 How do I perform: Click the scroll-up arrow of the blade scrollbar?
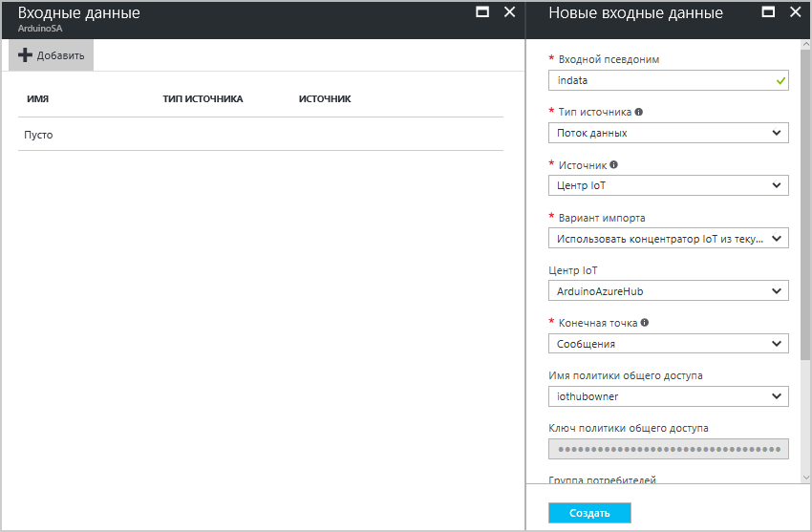pyautogui.click(x=805, y=45)
